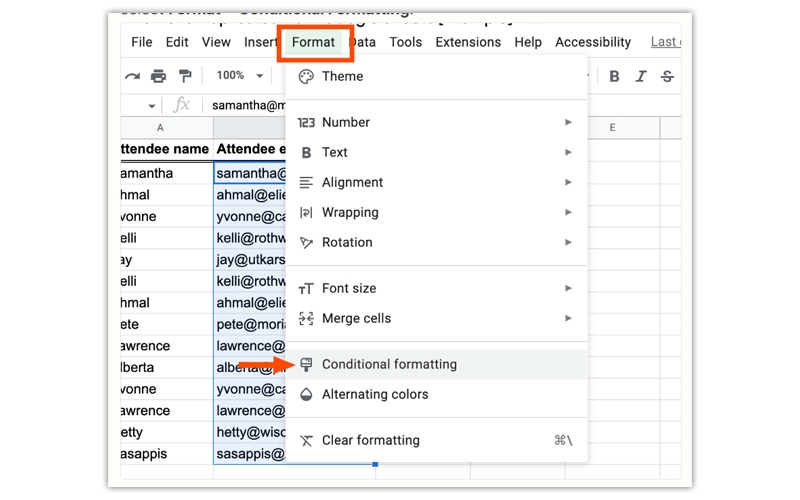
Task: Click the Last edit link
Action: 665,42
